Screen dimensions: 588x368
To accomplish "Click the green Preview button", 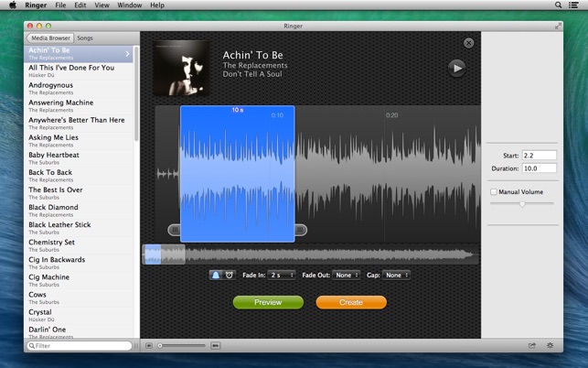I will coord(268,302).
